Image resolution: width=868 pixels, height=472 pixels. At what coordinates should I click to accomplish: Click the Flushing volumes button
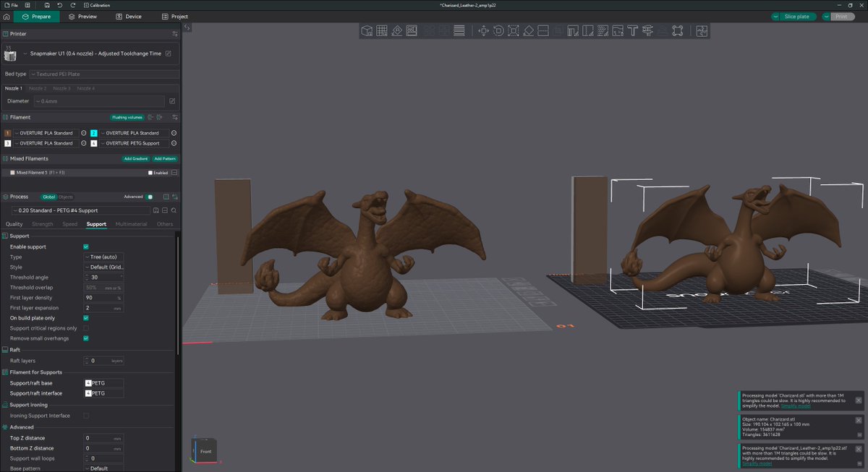[127, 117]
